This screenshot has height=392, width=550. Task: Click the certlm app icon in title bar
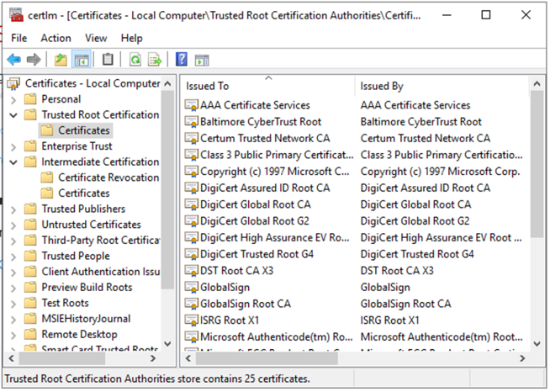click(17, 15)
